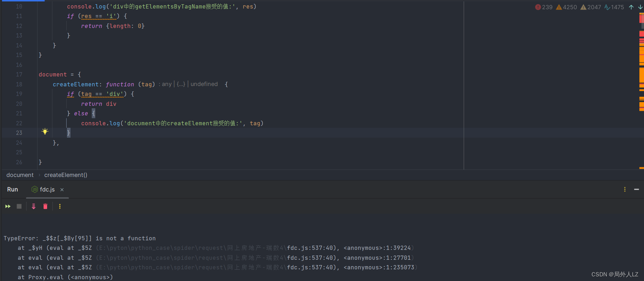Image resolution: width=644 pixels, height=281 pixels.
Task: Click the 'at Proxy.eval (<anonymous>)' console line
Action: pyautogui.click(x=65, y=277)
